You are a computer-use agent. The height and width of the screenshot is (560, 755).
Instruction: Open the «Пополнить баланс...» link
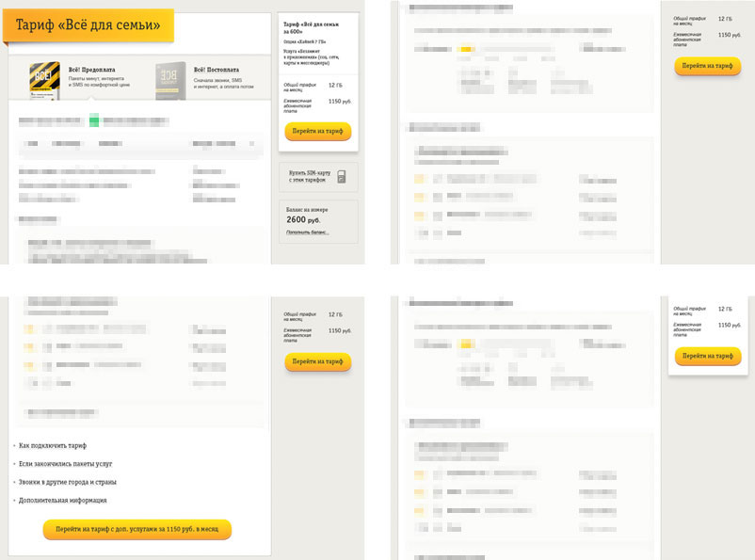(307, 232)
